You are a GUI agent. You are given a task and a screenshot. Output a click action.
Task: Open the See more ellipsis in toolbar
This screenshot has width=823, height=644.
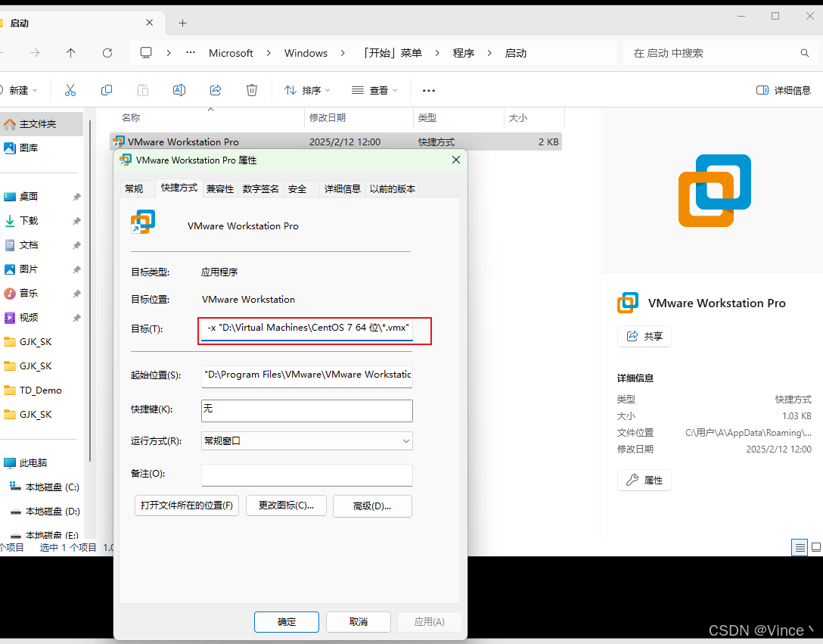pos(429,90)
